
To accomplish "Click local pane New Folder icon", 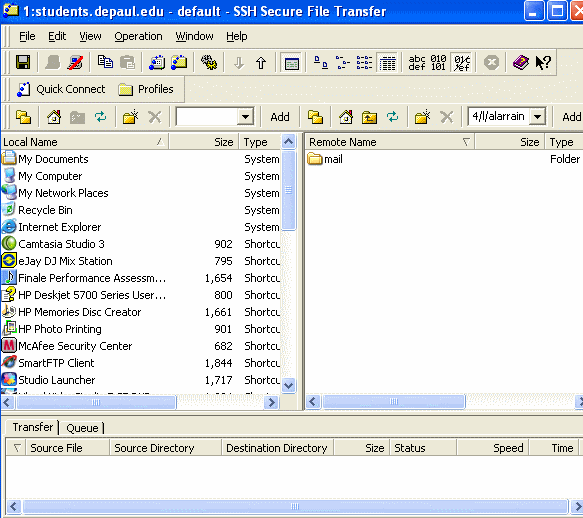I will (x=131, y=117).
